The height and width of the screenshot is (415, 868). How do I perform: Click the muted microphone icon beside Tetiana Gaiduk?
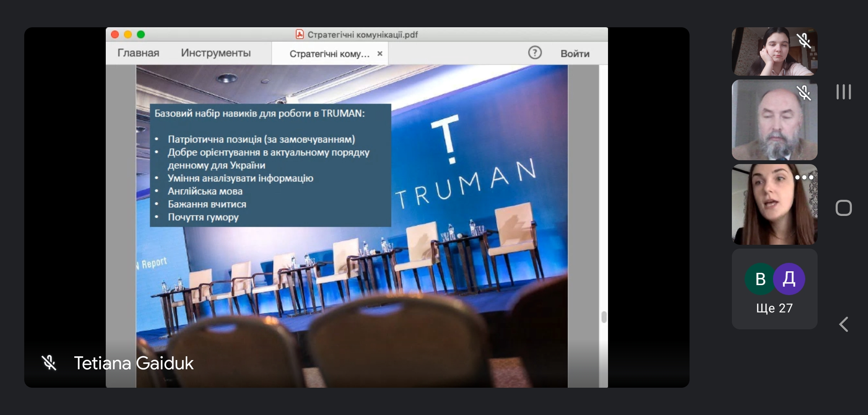(x=49, y=363)
